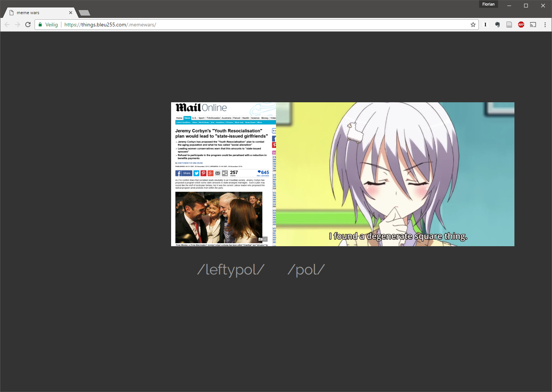This screenshot has height=392, width=552.
Task: Reload the meme wars page
Action: coord(28,25)
